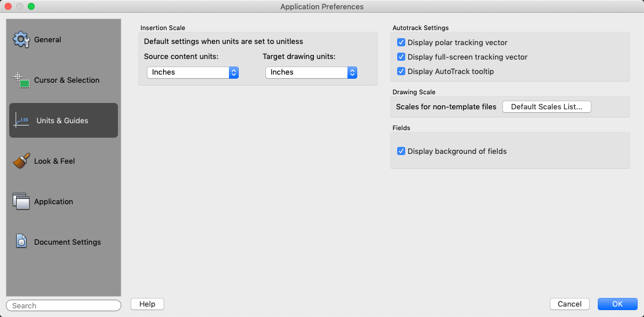Uncheck Display full-screen tracking vector
Image resolution: width=644 pixels, height=317 pixels.
click(x=401, y=57)
